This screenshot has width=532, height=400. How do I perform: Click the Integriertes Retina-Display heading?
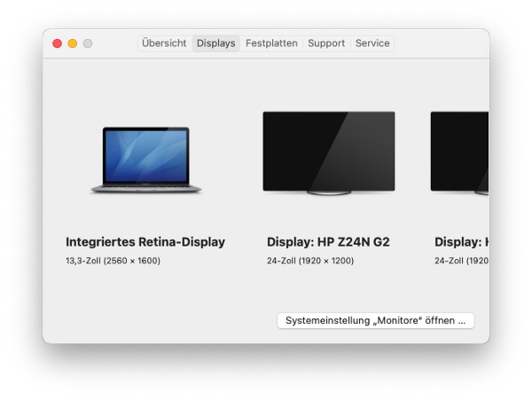tap(145, 242)
